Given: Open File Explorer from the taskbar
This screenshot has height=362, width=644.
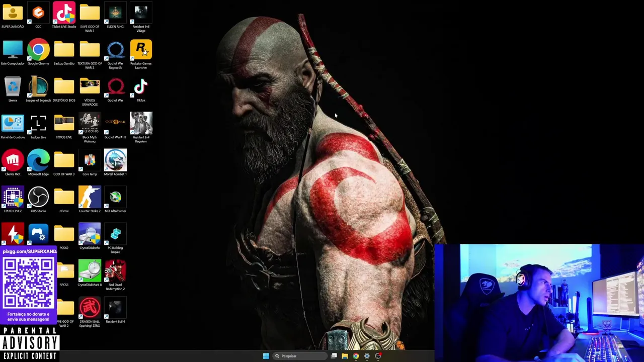Looking at the screenshot, I should point(345,356).
